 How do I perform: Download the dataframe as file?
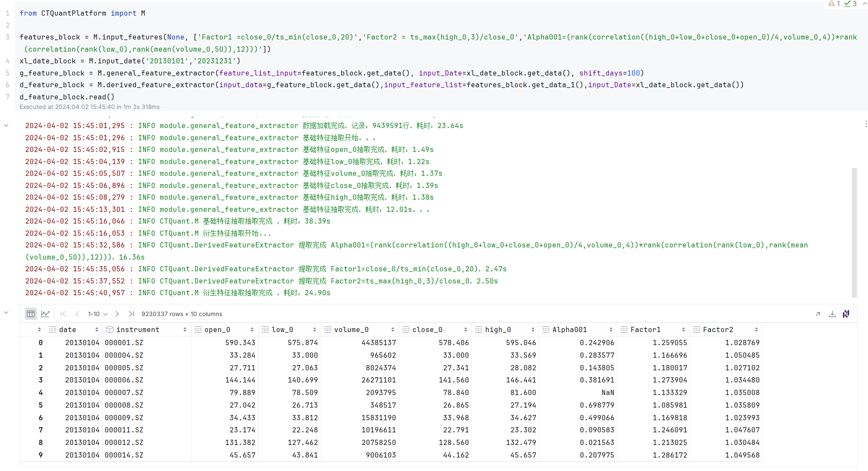tap(832, 314)
